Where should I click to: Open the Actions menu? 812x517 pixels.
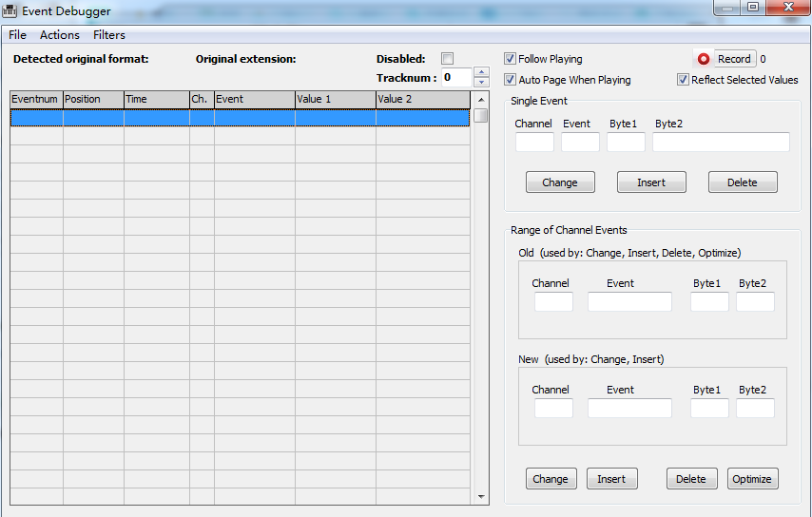point(60,35)
